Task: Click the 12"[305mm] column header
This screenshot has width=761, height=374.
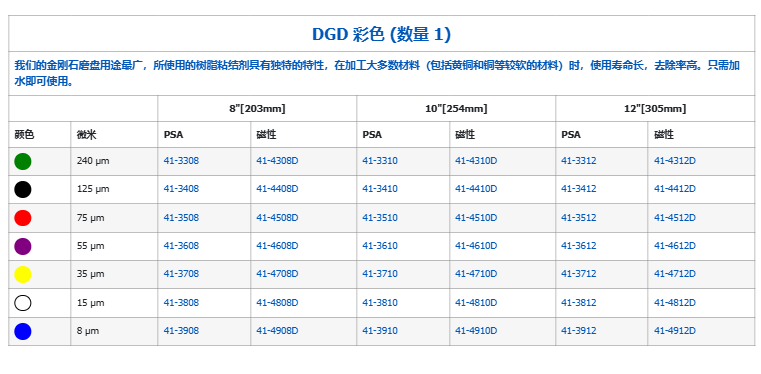Action: [x=655, y=109]
